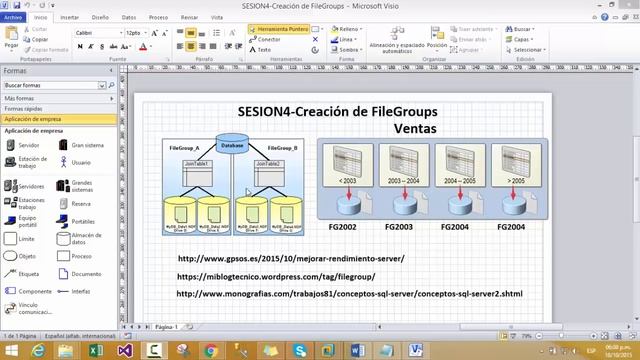Toggle bold (N) formatting

tap(80, 47)
